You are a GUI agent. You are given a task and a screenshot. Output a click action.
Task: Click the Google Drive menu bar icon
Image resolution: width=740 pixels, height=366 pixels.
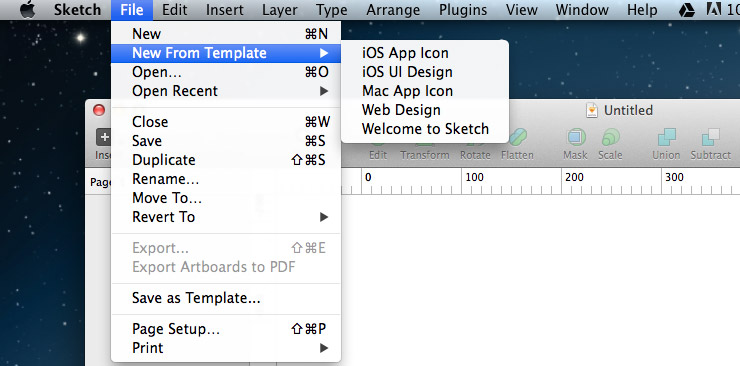tap(687, 10)
